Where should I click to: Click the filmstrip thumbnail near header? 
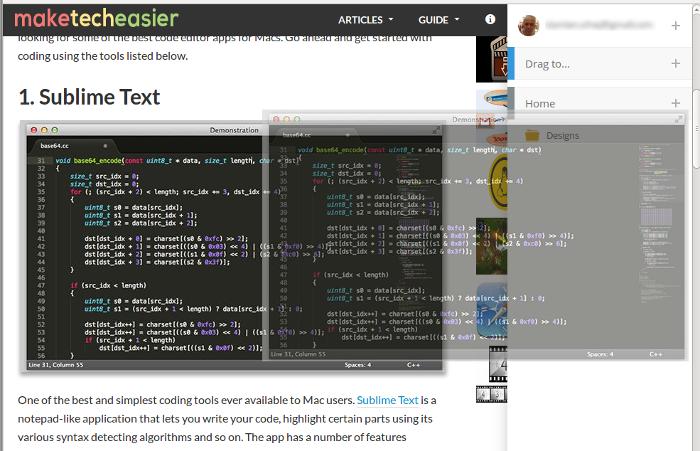492,59
